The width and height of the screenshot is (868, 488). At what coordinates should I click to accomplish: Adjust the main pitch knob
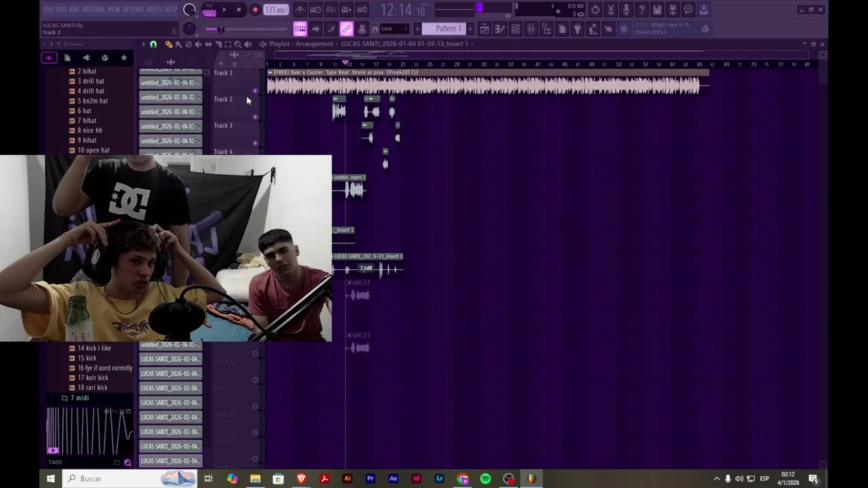189,28
